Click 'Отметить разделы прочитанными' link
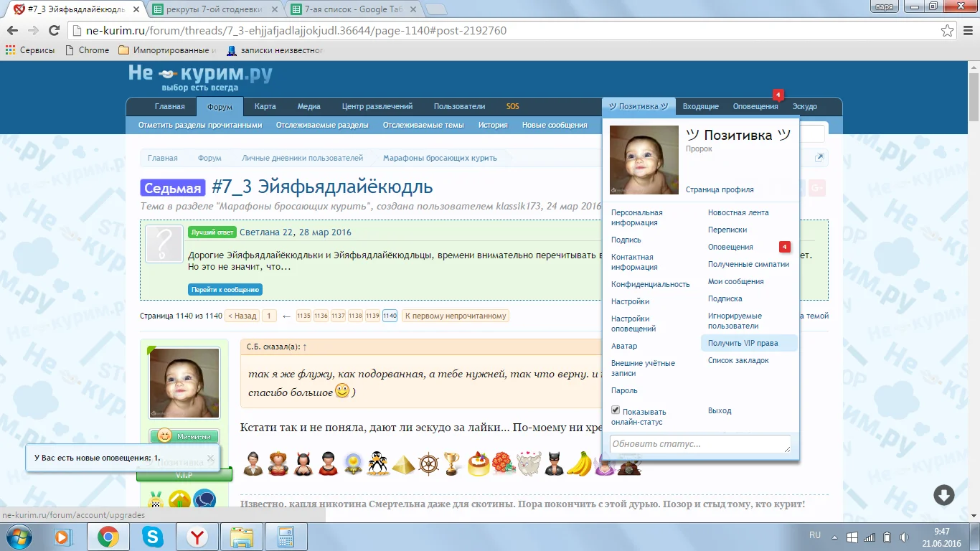Image resolution: width=980 pixels, height=551 pixels. pyautogui.click(x=200, y=125)
